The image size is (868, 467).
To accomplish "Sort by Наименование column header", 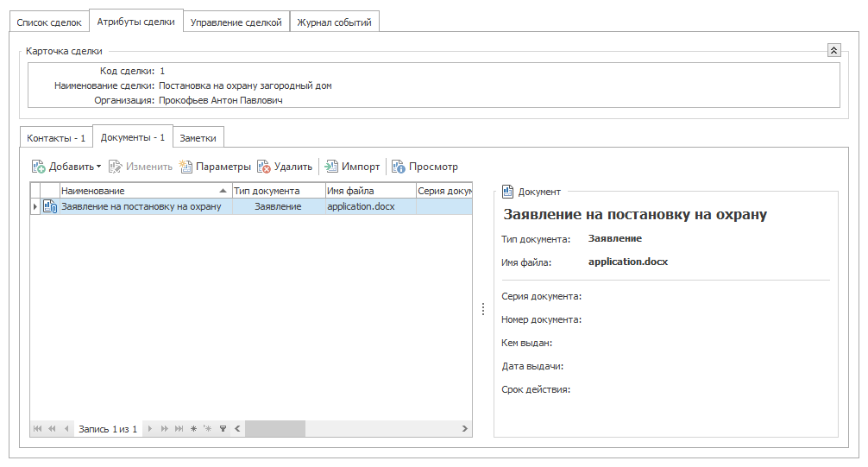I will (x=146, y=191).
